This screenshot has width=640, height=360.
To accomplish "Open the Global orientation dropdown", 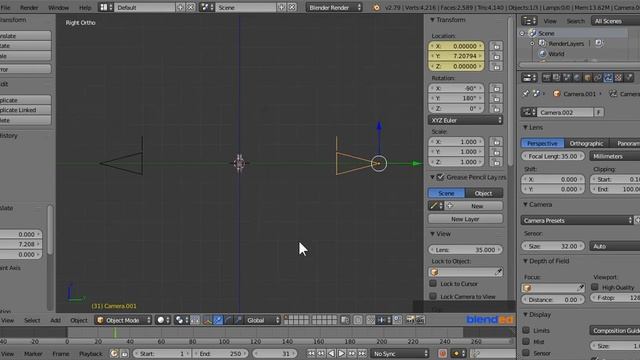I will point(262,320).
